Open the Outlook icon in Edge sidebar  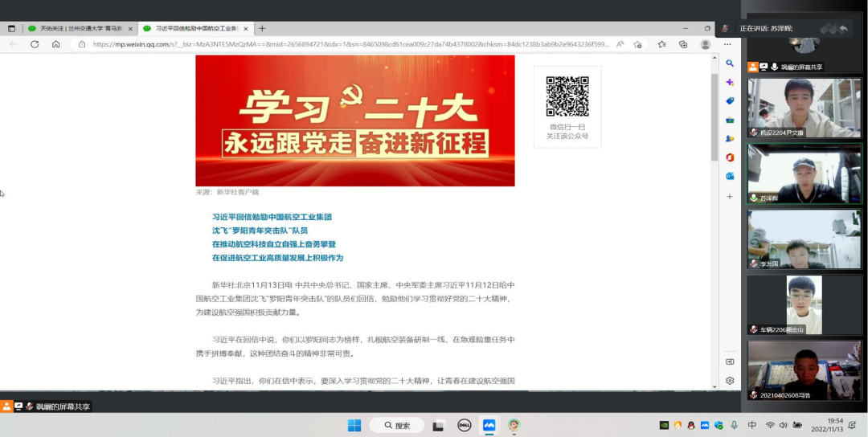click(x=730, y=176)
